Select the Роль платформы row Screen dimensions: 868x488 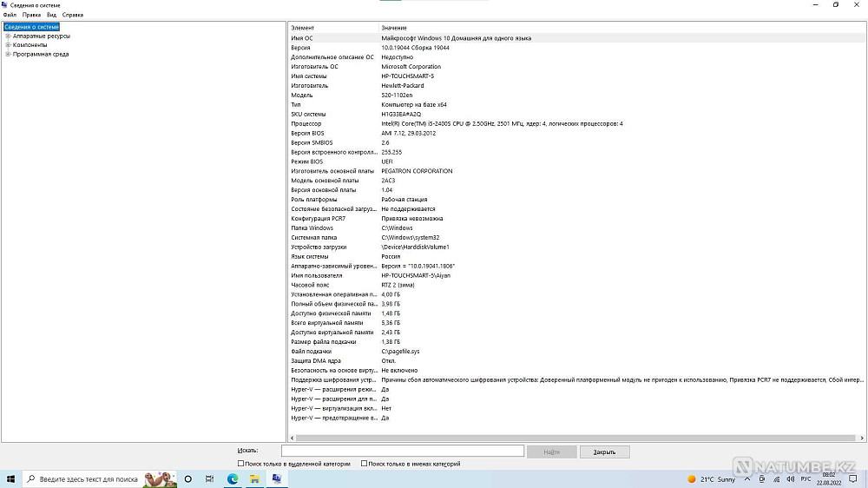pyautogui.click(x=577, y=200)
